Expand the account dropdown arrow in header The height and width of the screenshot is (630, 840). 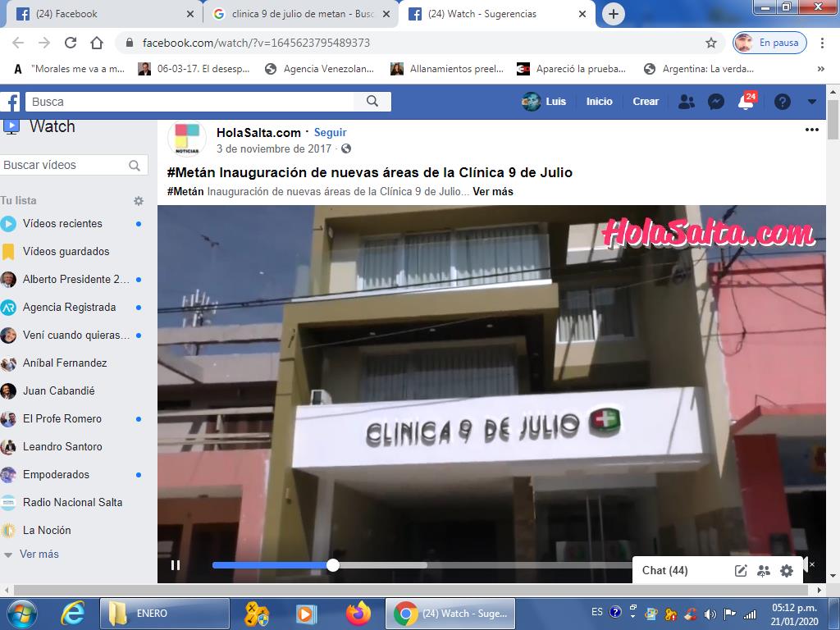tap(811, 101)
